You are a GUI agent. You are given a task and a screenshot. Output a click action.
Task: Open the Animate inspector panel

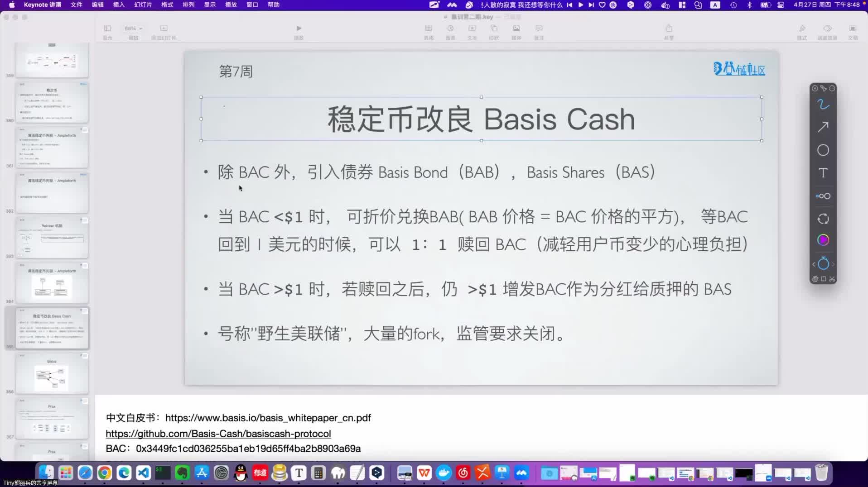point(827,32)
